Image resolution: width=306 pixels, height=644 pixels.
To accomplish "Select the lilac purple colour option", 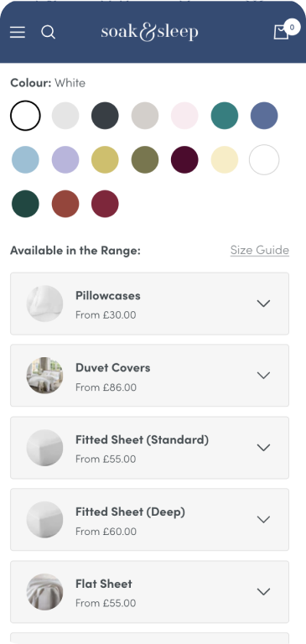I will [65, 160].
